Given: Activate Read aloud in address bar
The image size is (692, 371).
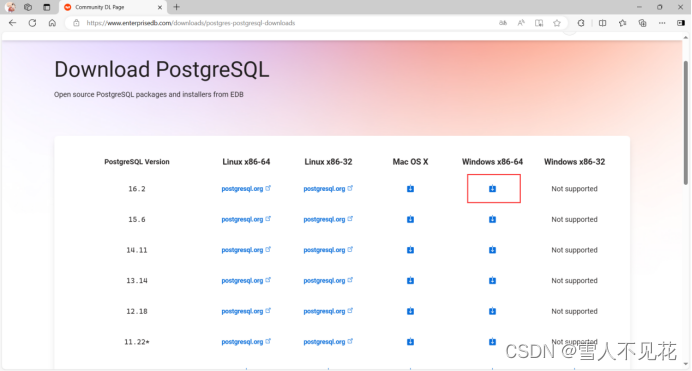Looking at the screenshot, I should coord(521,23).
